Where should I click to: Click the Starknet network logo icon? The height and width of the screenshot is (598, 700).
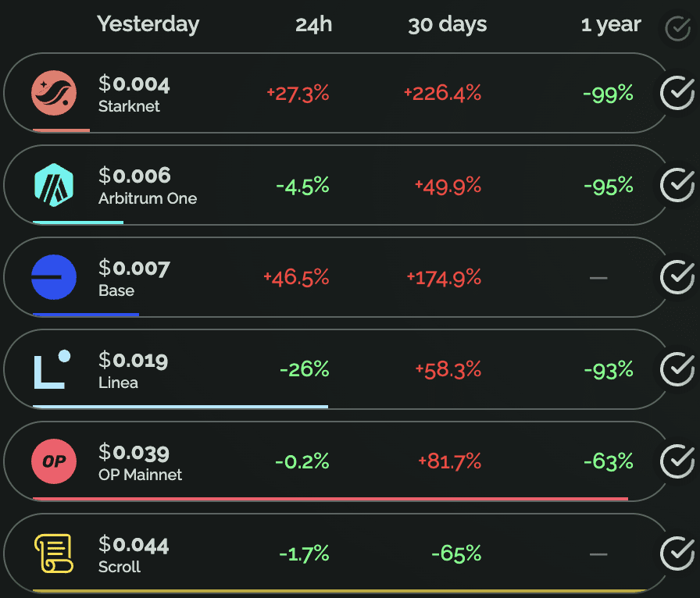click(54, 93)
